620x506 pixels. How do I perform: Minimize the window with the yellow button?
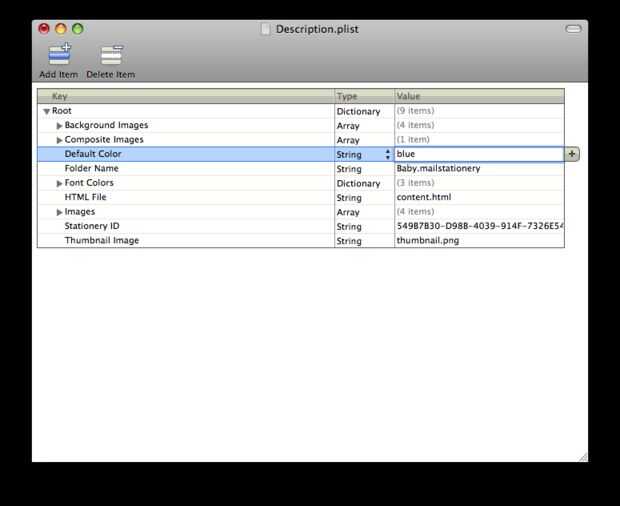(x=61, y=29)
